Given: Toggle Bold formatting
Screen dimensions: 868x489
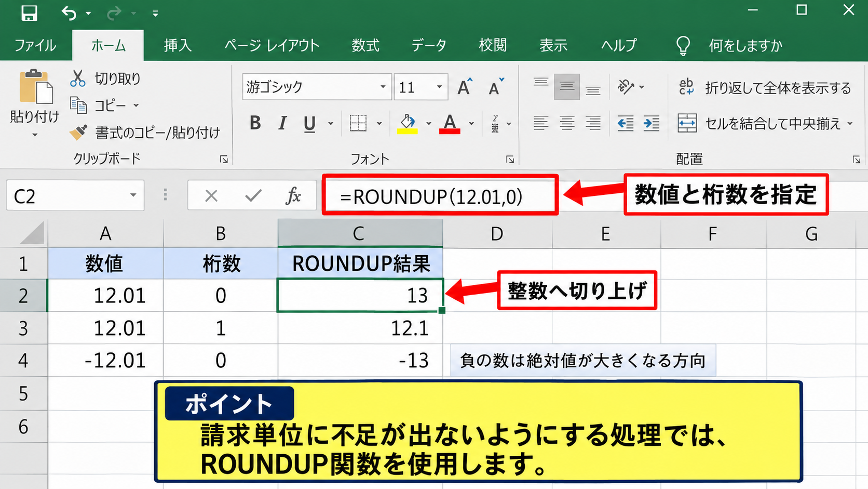Looking at the screenshot, I should (x=255, y=123).
